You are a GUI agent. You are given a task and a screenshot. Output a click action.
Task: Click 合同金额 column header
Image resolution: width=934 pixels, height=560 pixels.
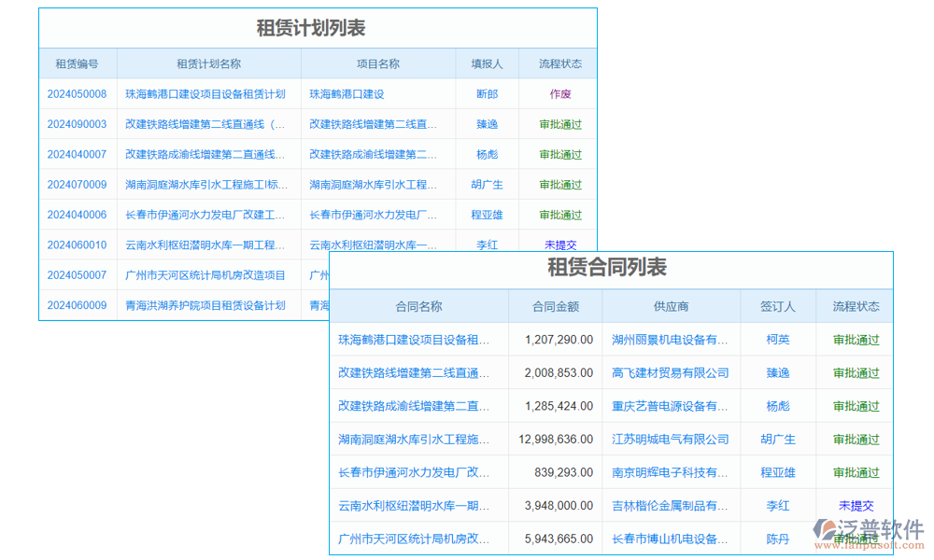click(x=557, y=306)
